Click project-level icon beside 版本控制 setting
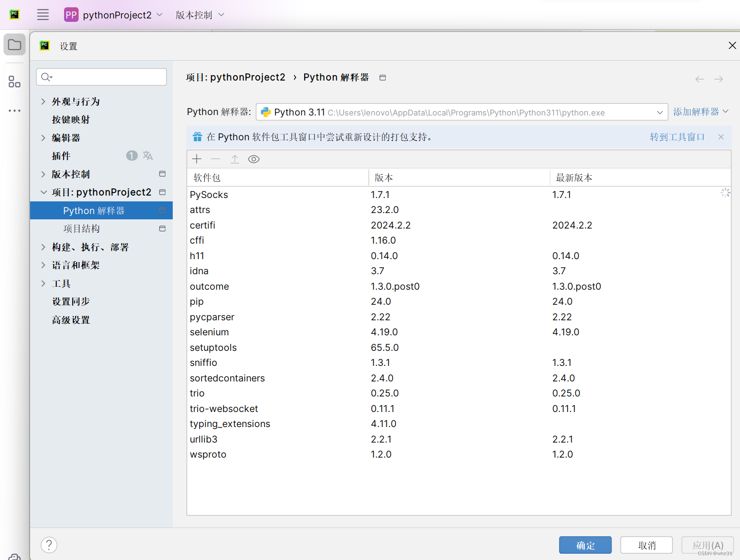 [163, 174]
